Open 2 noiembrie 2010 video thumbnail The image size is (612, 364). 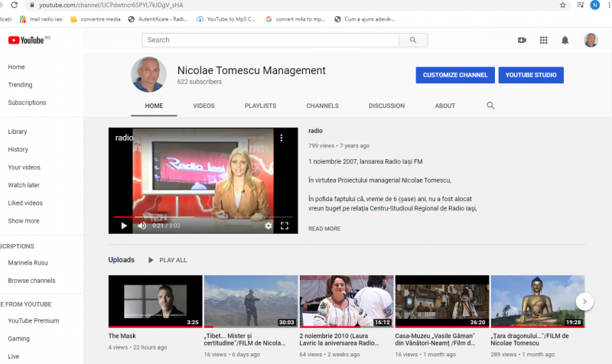tap(347, 301)
